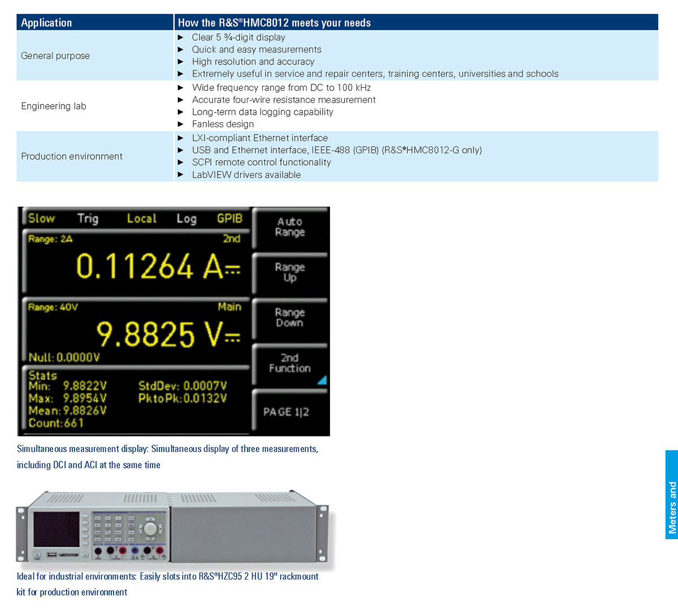Image resolution: width=678 pixels, height=616 pixels.
Task: Select the Min: 9.8822V statistic
Action: 68,386
